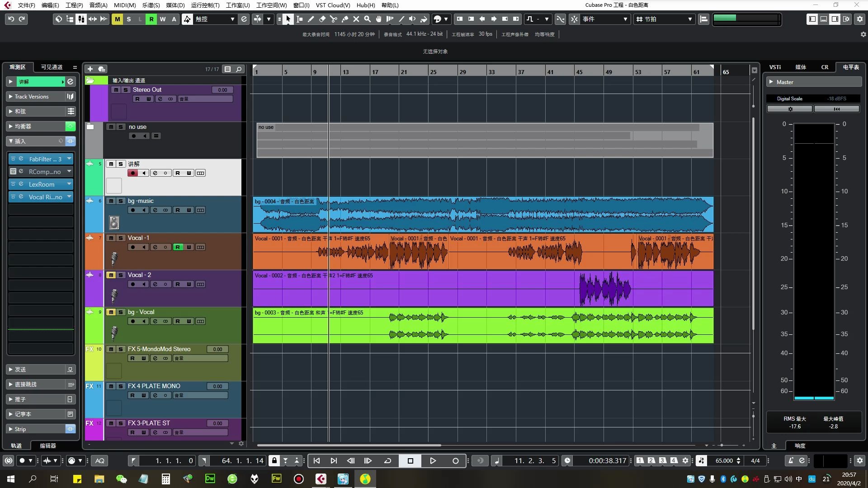Viewport: 868px width, 488px height.
Task: Select the Range Selection tool
Action: (x=300, y=19)
